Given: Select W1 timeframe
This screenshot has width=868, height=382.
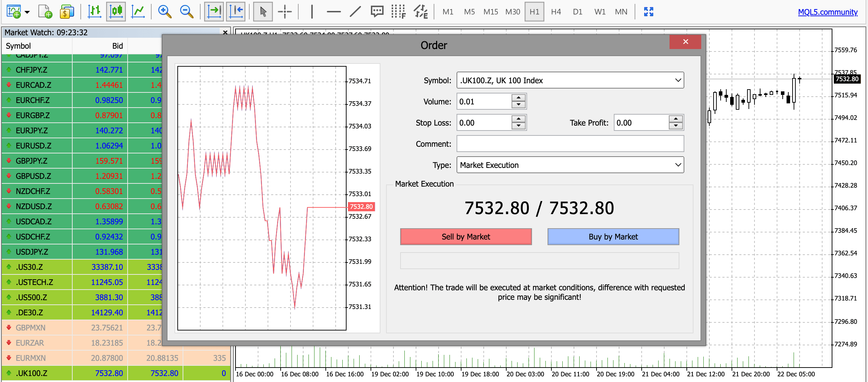Looking at the screenshot, I should (x=600, y=12).
